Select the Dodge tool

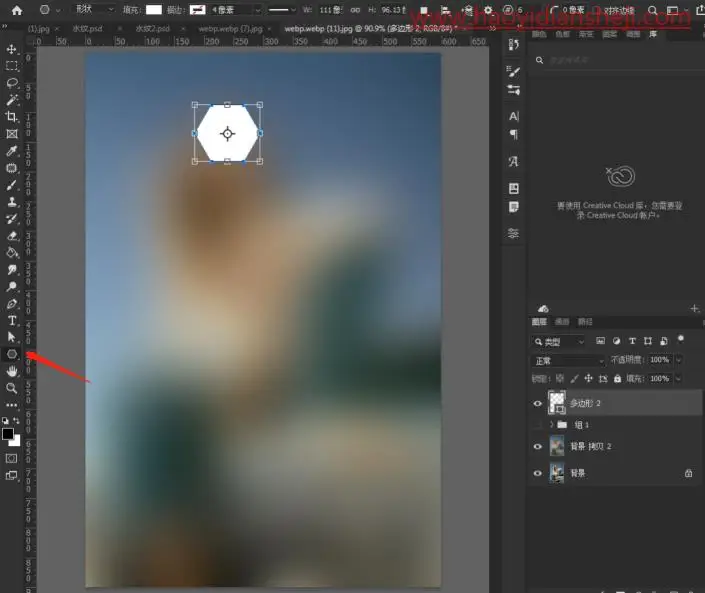[12, 287]
